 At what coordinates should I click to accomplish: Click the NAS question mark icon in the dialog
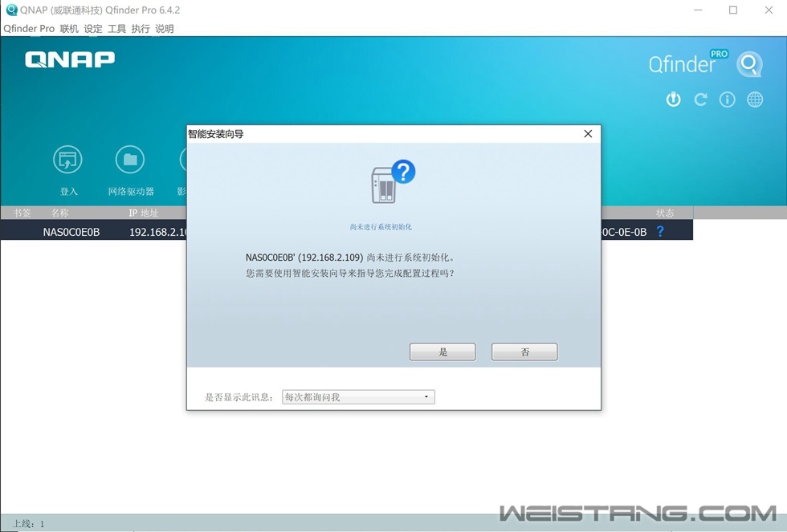coord(393,181)
